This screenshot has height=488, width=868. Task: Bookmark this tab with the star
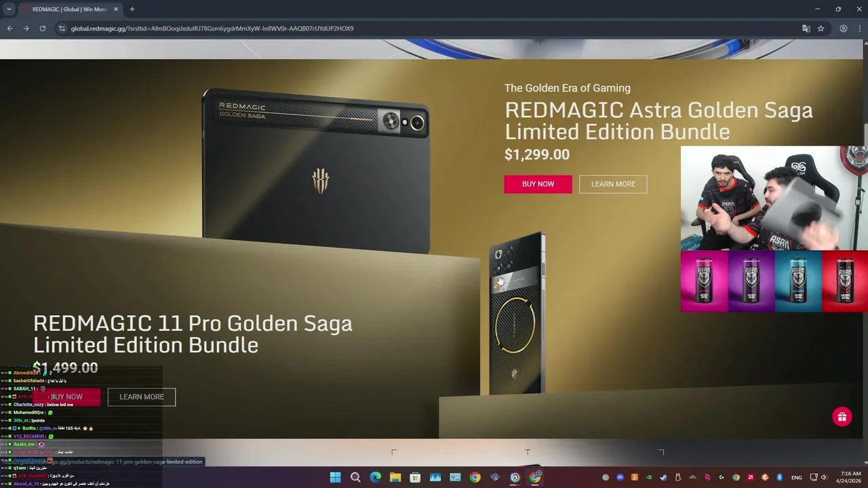(x=821, y=28)
